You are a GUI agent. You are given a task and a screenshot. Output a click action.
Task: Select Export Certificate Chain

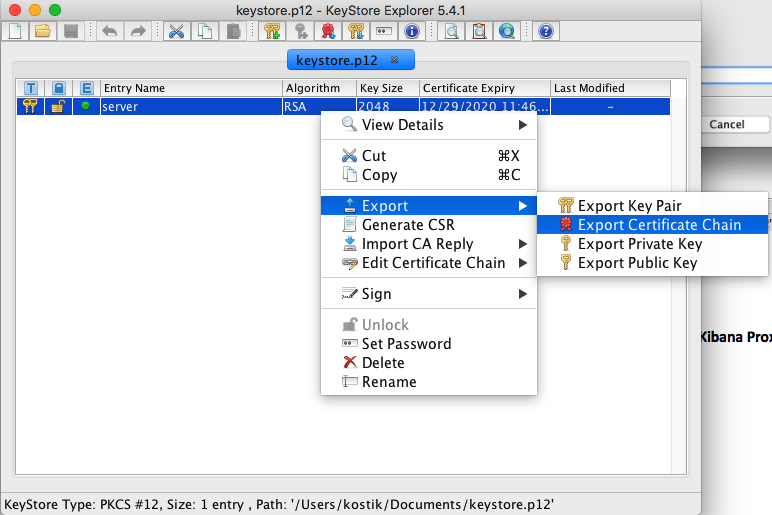click(652, 225)
